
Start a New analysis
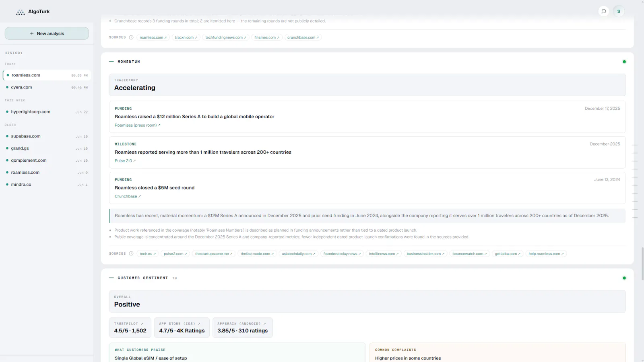[x=47, y=33]
